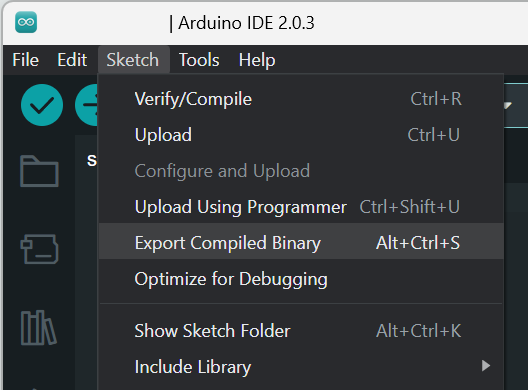Click the Arduino logo in title bar
This screenshot has width=528, height=390.
(26, 22)
